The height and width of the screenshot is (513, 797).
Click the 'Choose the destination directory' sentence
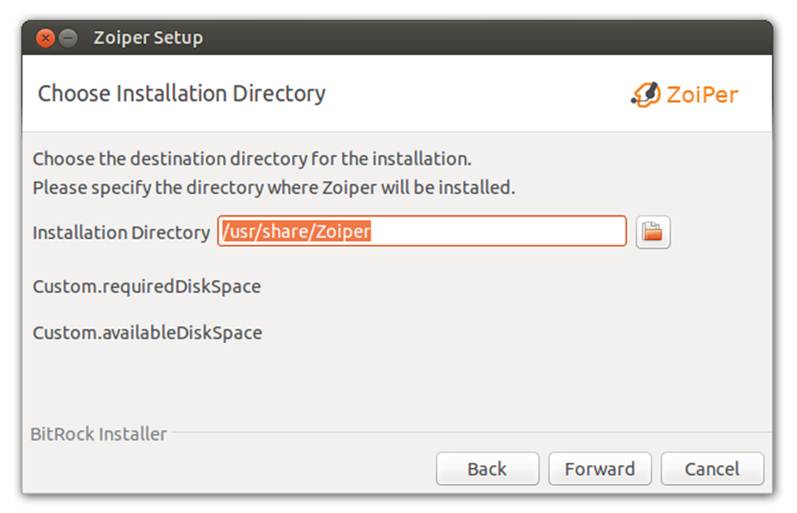tap(252, 159)
